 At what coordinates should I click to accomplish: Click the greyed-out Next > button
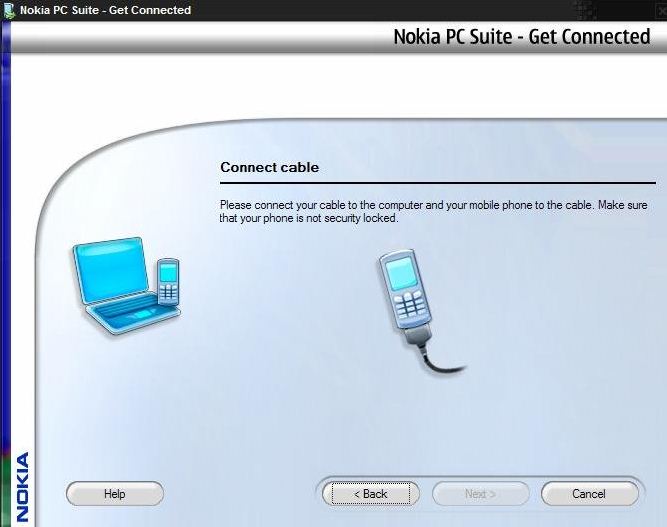tap(480, 494)
